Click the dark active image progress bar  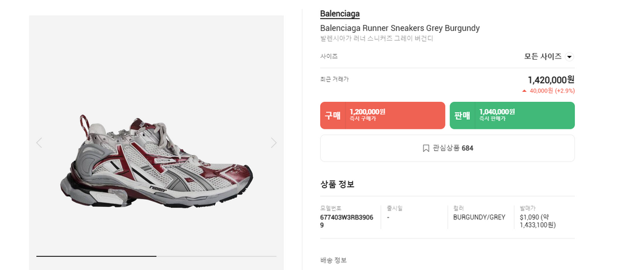[x=96, y=256]
